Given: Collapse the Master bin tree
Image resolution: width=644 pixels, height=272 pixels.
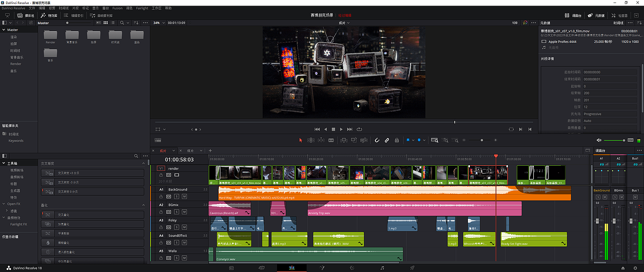Looking at the screenshot, I should click(4, 30).
